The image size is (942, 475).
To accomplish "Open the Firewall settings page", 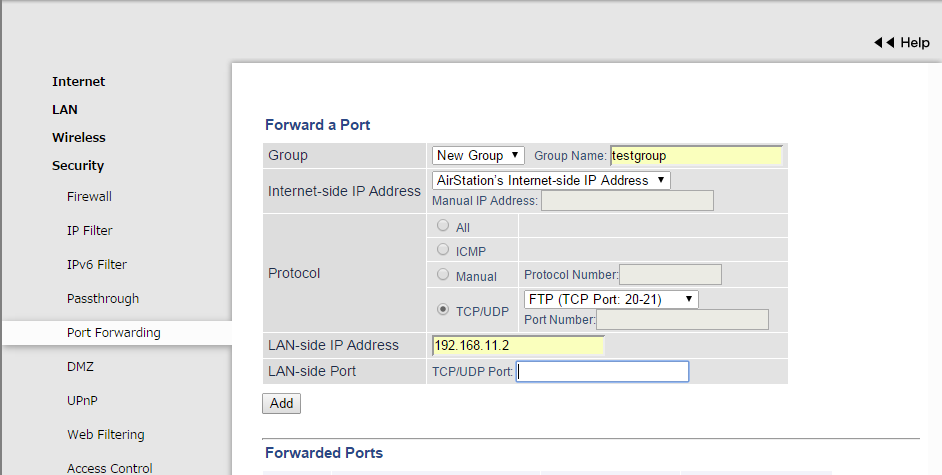I will click(x=89, y=197).
